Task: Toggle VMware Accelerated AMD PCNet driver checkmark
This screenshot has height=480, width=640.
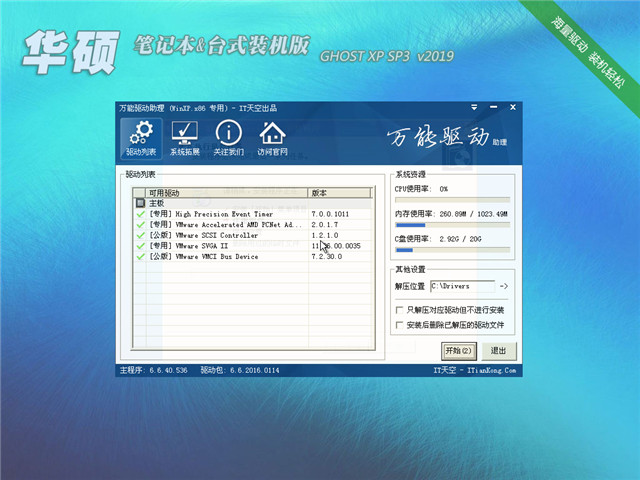Action: click(x=140, y=224)
